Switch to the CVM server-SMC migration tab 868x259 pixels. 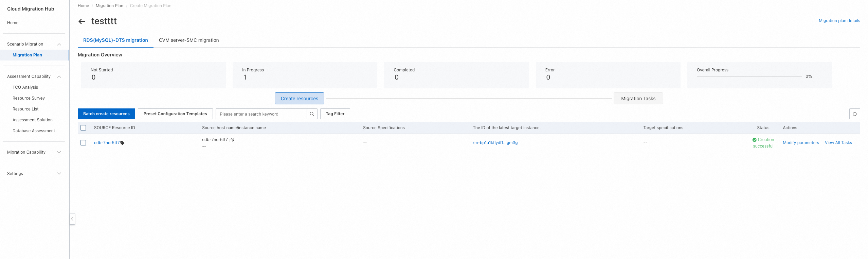[189, 40]
